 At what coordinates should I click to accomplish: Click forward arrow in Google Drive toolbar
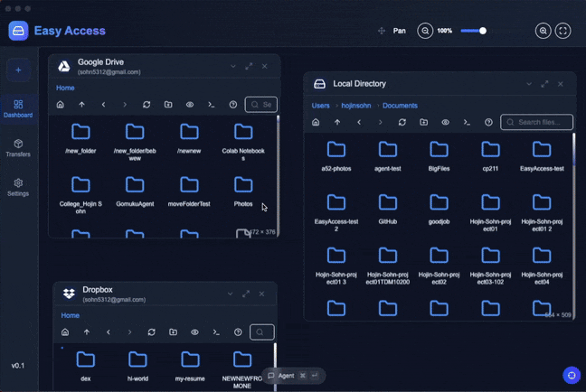pyautogui.click(x=125, y=105)
